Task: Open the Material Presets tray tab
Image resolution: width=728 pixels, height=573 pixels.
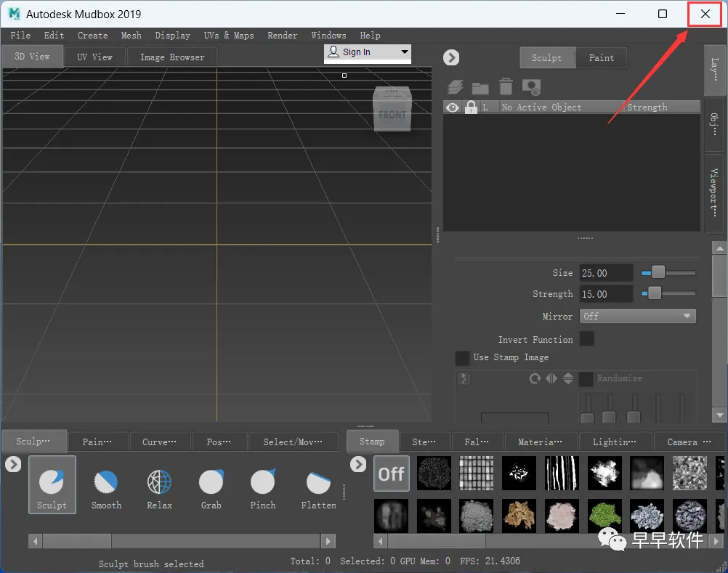Action: pyautogui.click(x=541, y=442)
